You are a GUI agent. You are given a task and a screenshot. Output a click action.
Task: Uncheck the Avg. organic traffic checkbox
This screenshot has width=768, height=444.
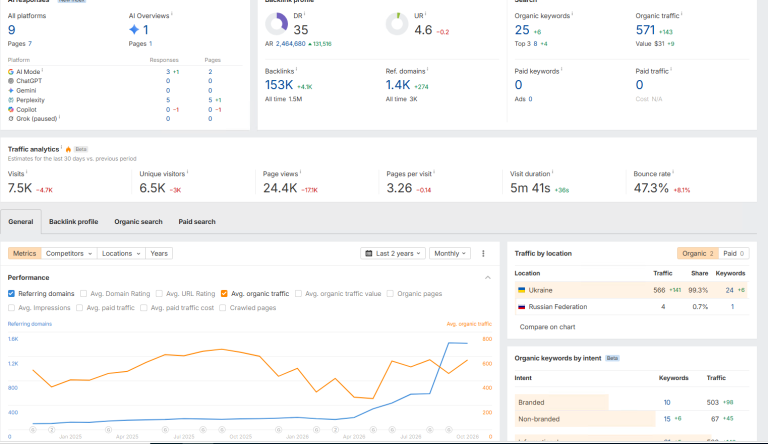(x=224, y=294)
